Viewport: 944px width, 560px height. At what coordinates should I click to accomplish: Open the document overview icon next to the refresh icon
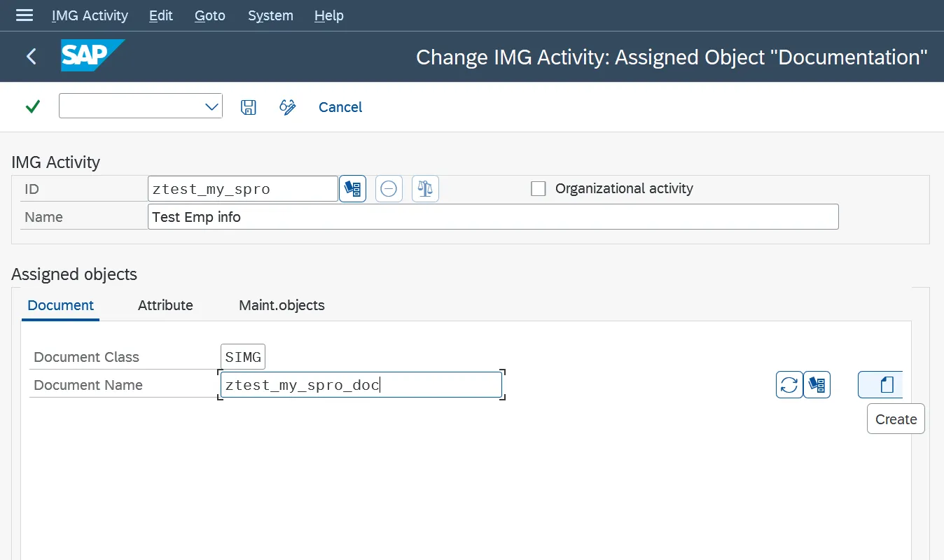(x=817, y=384)
